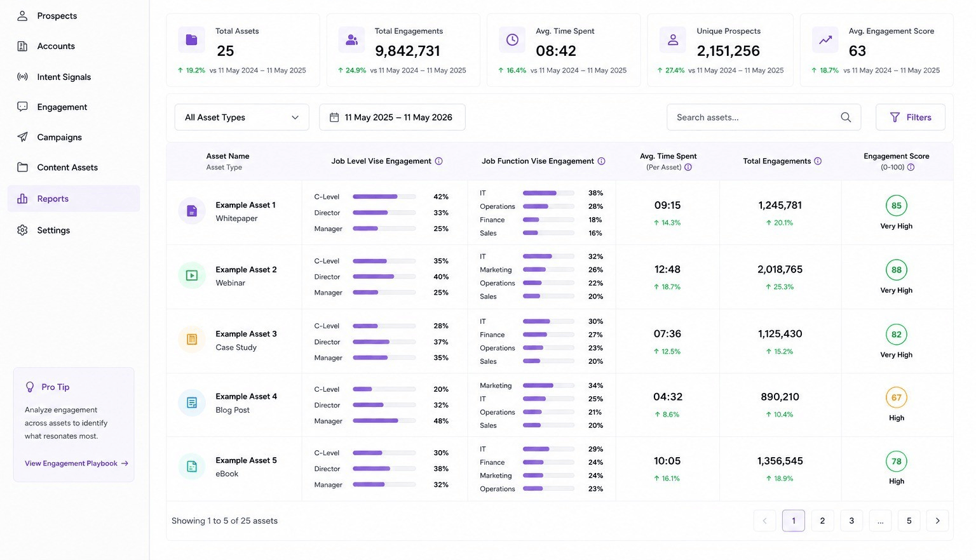This screenshot has height=560, width=976.
Task: Show info for Job Function Vise Engagement
Action: [601, 161]
